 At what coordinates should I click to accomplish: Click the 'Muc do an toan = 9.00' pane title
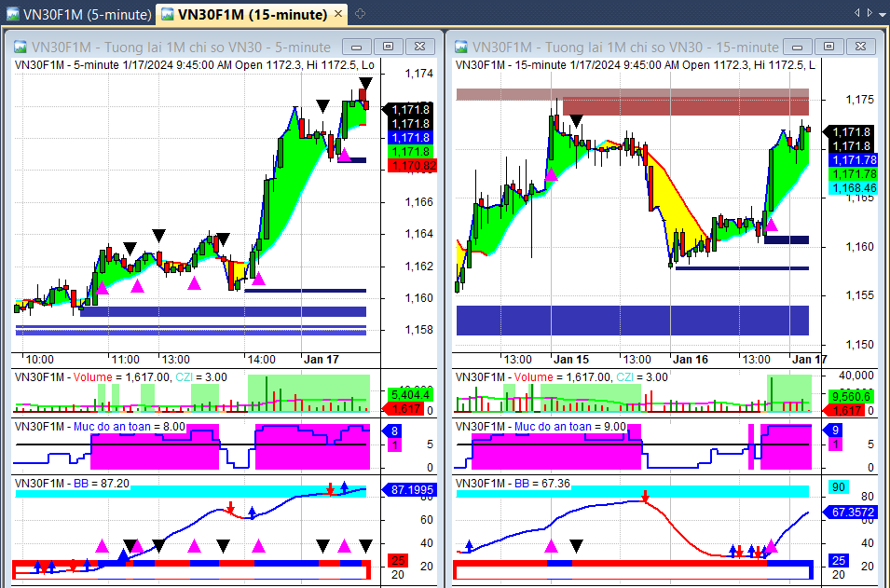pos(541,426)
